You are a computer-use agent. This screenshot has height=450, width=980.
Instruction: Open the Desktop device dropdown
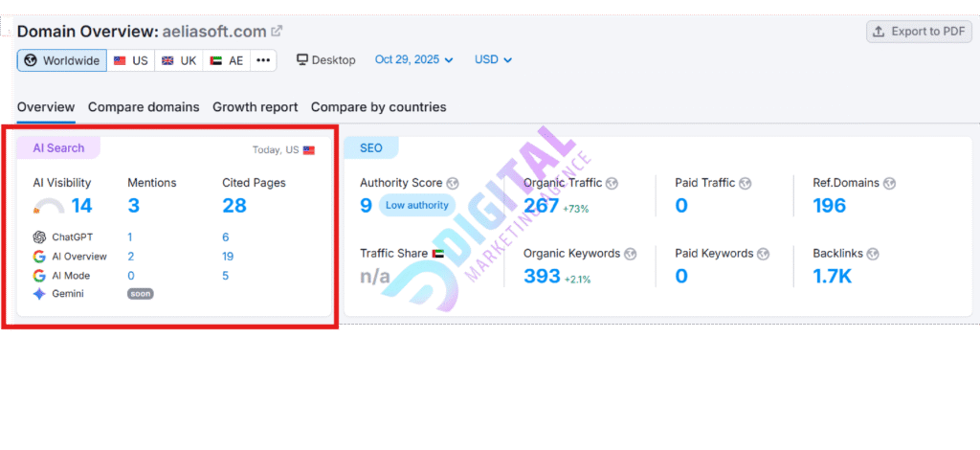tap(326, 60)
